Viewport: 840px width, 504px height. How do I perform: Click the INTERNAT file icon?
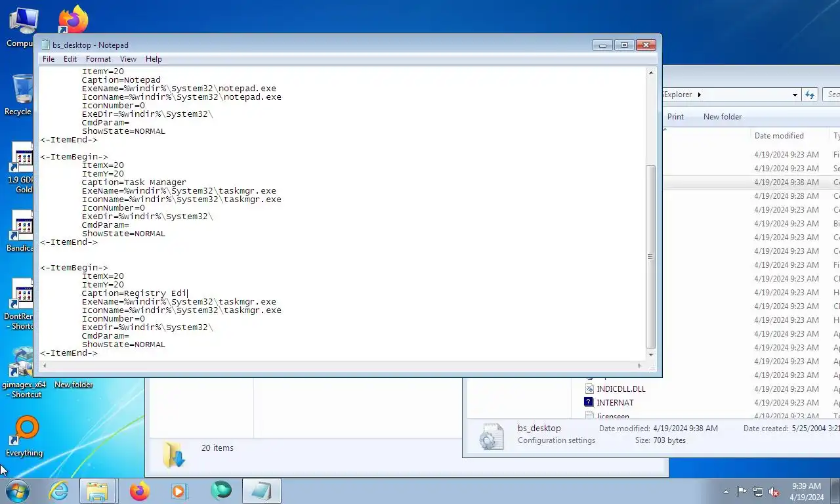pos(589,402)
